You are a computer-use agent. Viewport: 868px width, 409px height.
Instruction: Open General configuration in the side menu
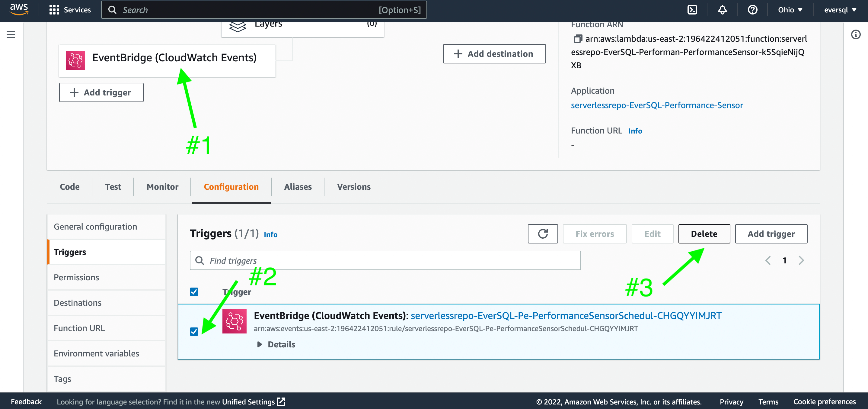coord(107,227)
